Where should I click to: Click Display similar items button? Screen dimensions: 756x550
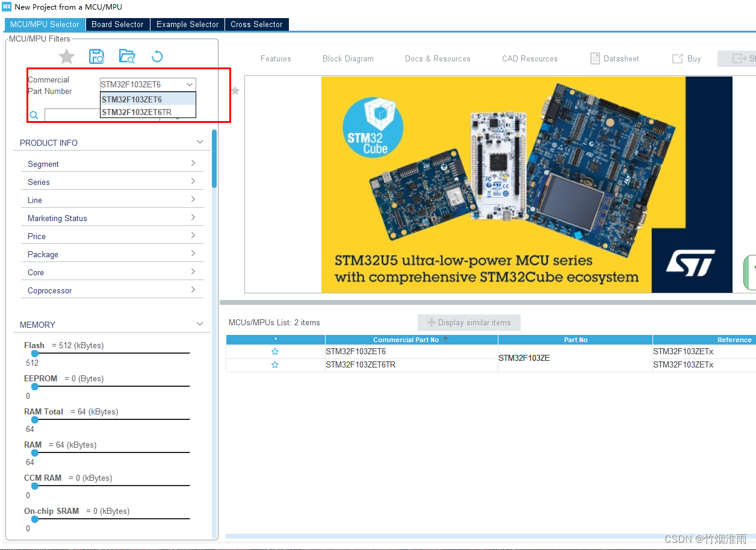coord(469,322)
